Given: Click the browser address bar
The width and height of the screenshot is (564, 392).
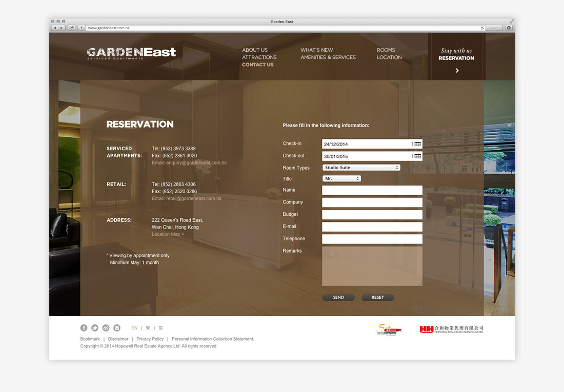Looking at the screenshot, I should [x=284, y=28].
